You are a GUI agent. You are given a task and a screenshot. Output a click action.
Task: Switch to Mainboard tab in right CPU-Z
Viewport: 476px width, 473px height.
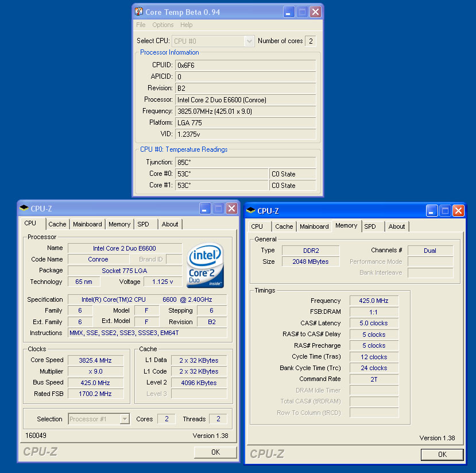point(314,226)
